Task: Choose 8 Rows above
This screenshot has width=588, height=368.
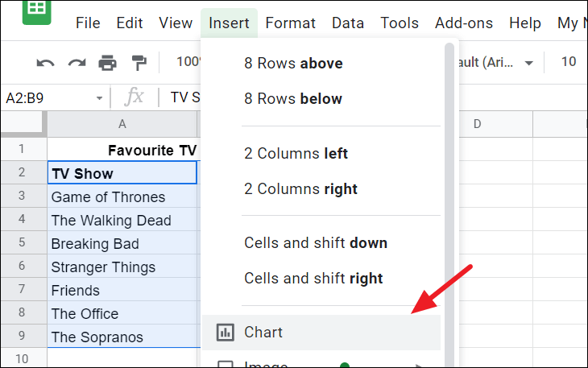Action: click(x=293, y=63)
